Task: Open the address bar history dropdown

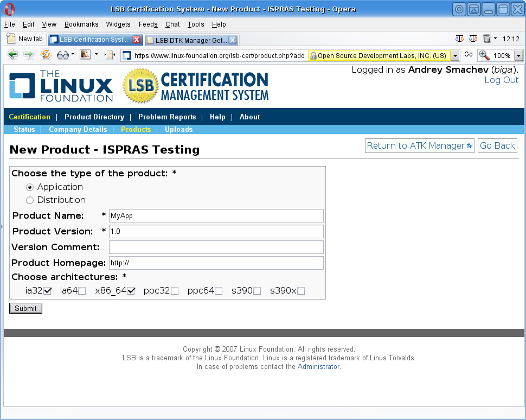Action: click(x=455, y=55)
